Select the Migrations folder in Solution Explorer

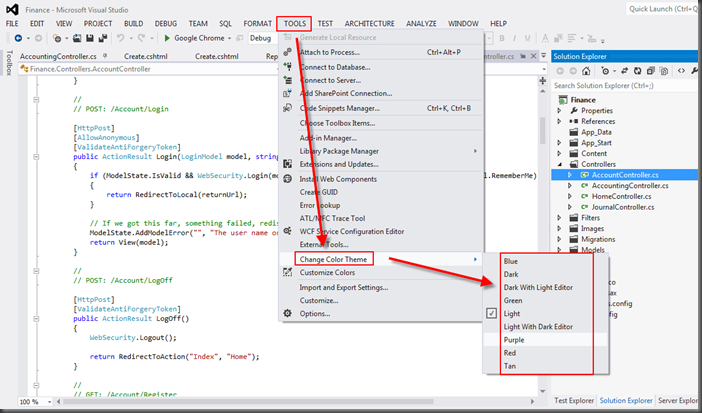[598, 239]
